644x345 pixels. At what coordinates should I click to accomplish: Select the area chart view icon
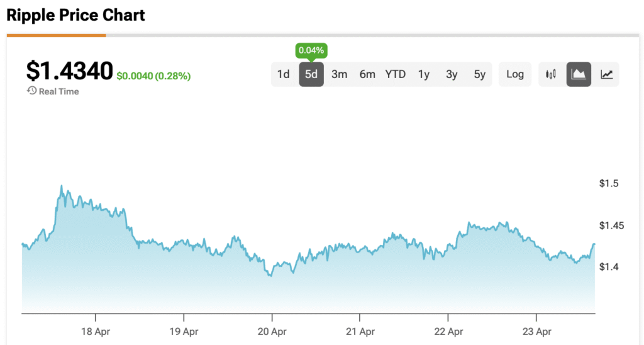[x=579, y=74]
